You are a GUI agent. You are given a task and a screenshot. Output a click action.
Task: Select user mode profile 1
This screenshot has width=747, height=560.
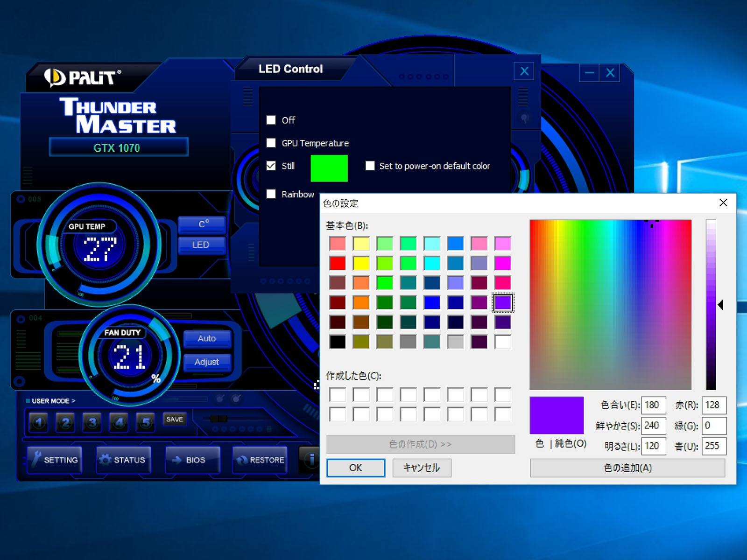[x=39, y=423]
